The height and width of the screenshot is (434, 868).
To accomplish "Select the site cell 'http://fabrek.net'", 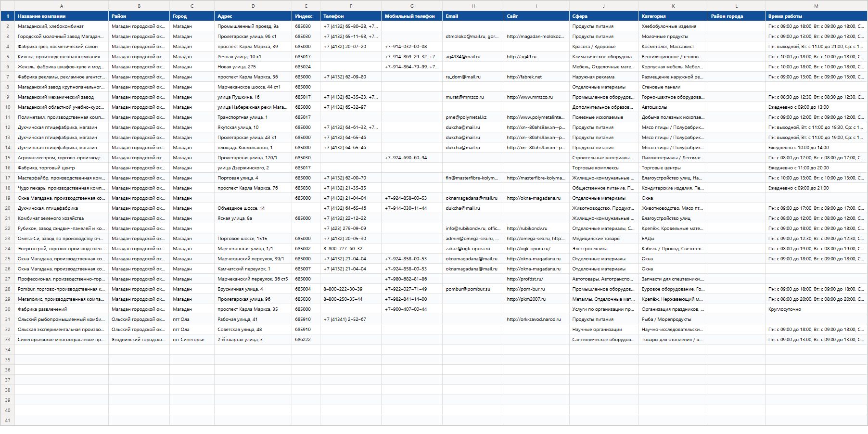I will pyautogui.click(x=536, y=77).
